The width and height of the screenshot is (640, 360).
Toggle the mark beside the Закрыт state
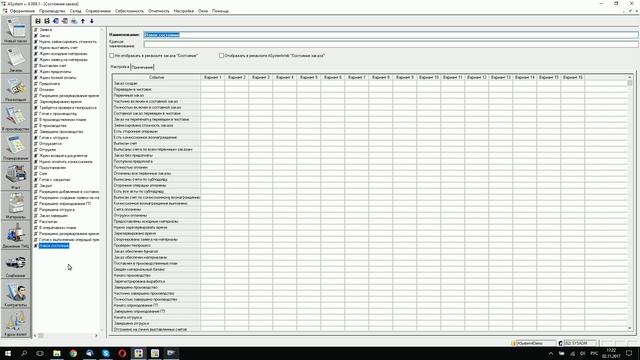pyautogui.click(x=36, y=186)
